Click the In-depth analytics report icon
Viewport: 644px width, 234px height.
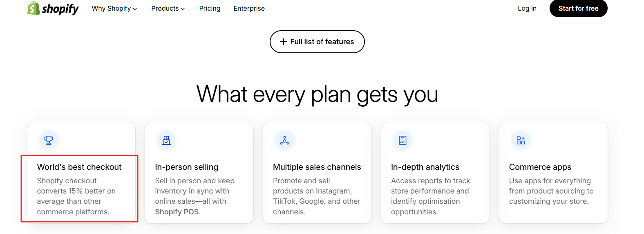pyautogui.click(x=402, y=140)
